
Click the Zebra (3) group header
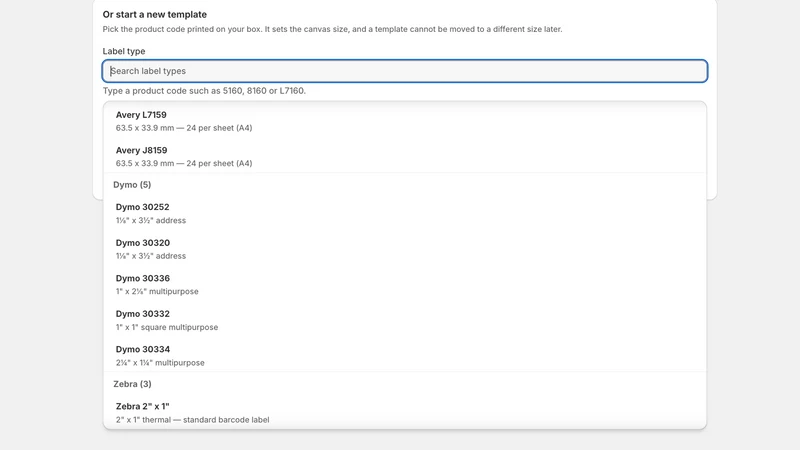[x=132, y=384]
